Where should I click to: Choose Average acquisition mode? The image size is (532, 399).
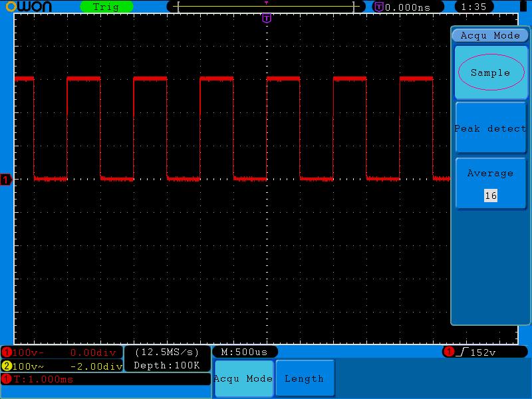pyautogui.click(x=491, y=184)
